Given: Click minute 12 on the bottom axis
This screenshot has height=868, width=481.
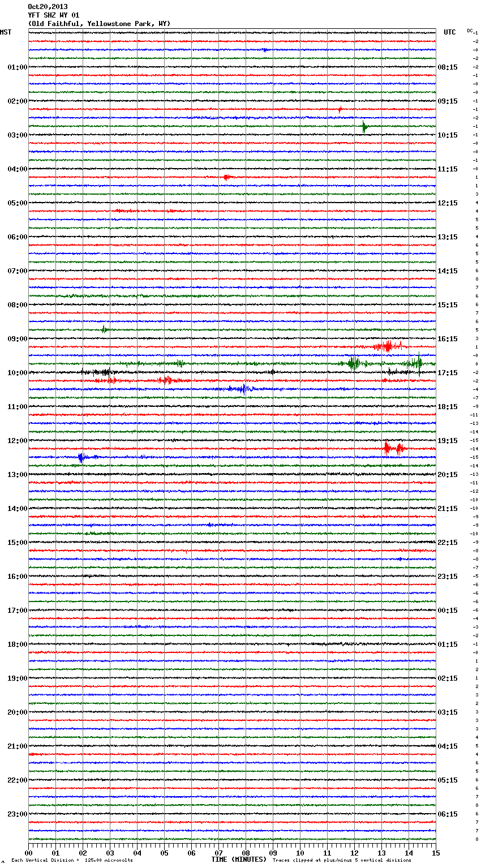Looking at the screenshot, I should (354, 853).
